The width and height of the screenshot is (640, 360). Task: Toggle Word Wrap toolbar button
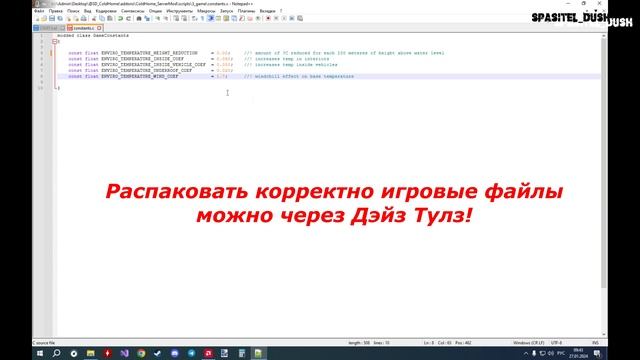pyautogui.click(x=195, y=18)
